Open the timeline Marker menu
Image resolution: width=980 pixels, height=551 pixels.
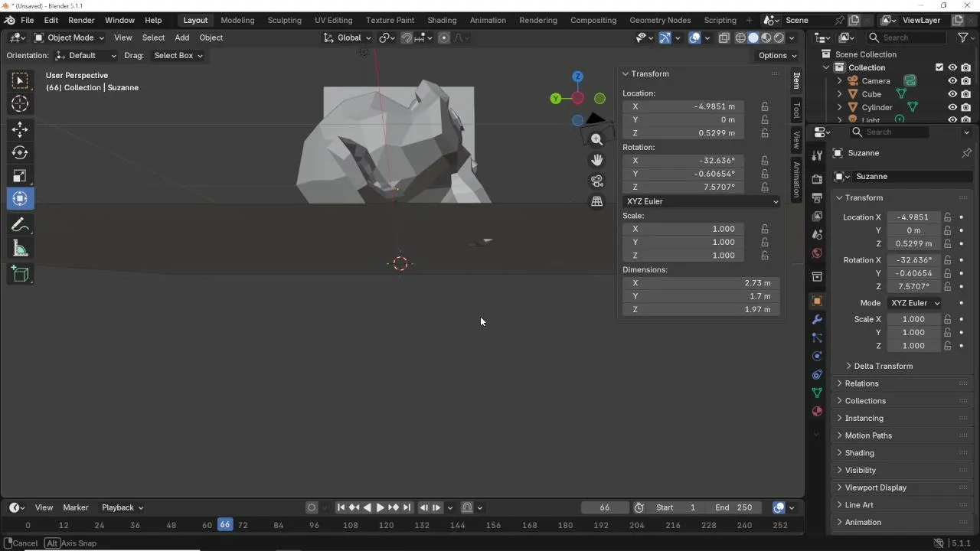coord(76,507)
